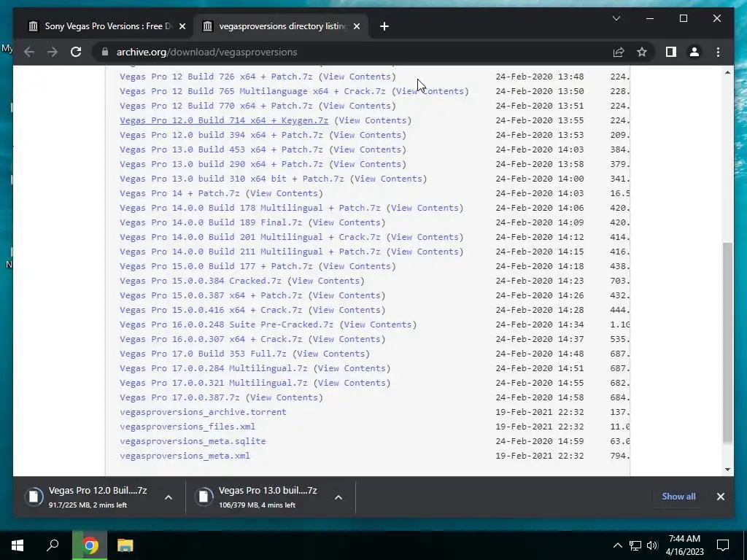747x560 pixels.
Task: Open Vegas Pro 14 + Patch.7z link
Action: coord(179,193)
